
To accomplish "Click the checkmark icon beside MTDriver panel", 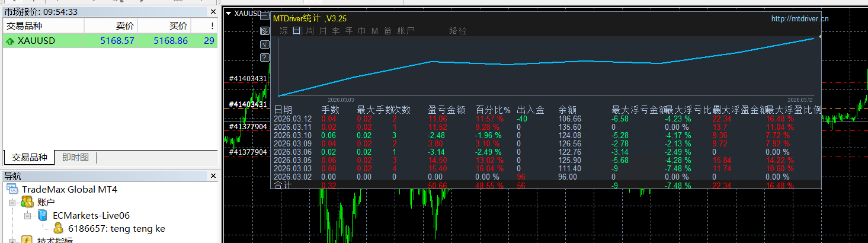I will (265, 44).
